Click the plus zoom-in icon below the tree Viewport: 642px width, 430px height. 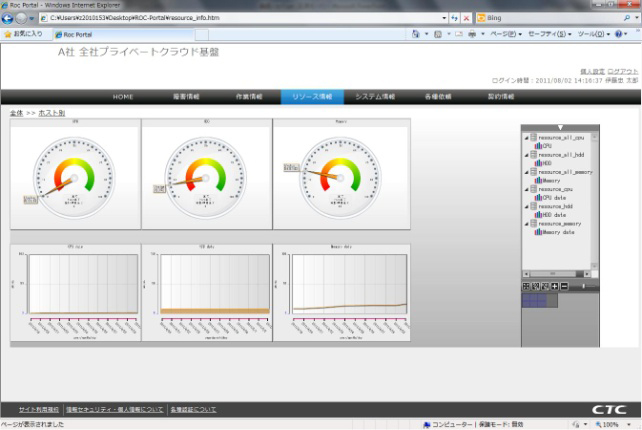tap(554, 286)
